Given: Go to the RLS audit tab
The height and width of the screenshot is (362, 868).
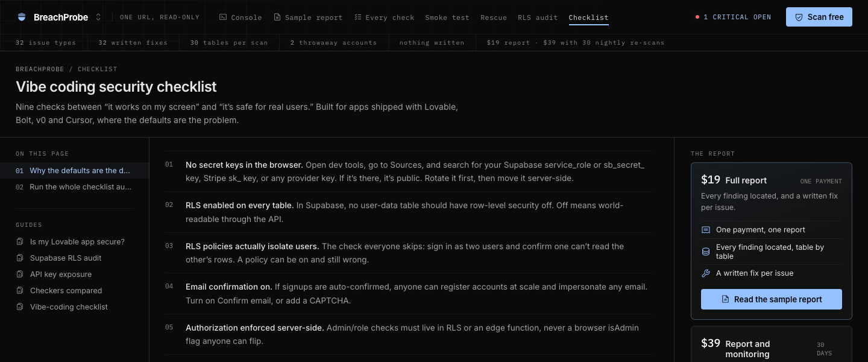Looking at the screenshot, I should 538,17.
